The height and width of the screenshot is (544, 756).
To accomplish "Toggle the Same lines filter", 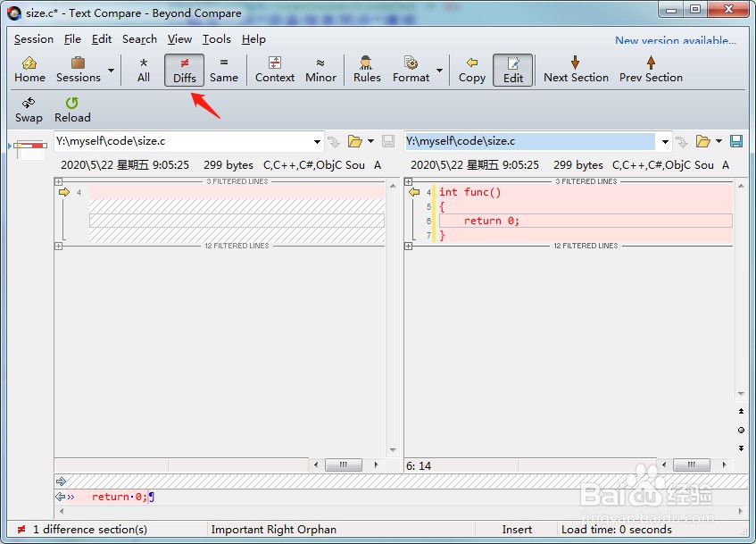I will pyautogui.click(x=224, y=70).
